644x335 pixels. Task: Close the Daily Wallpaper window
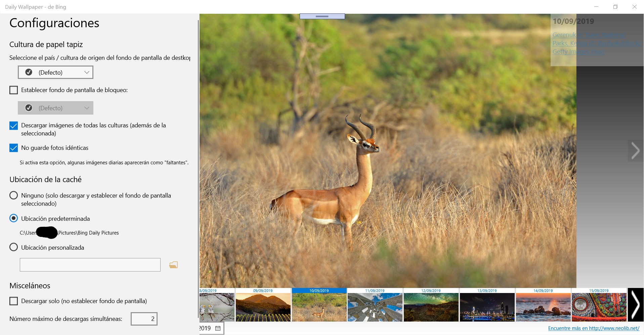(x=635, y=7)
